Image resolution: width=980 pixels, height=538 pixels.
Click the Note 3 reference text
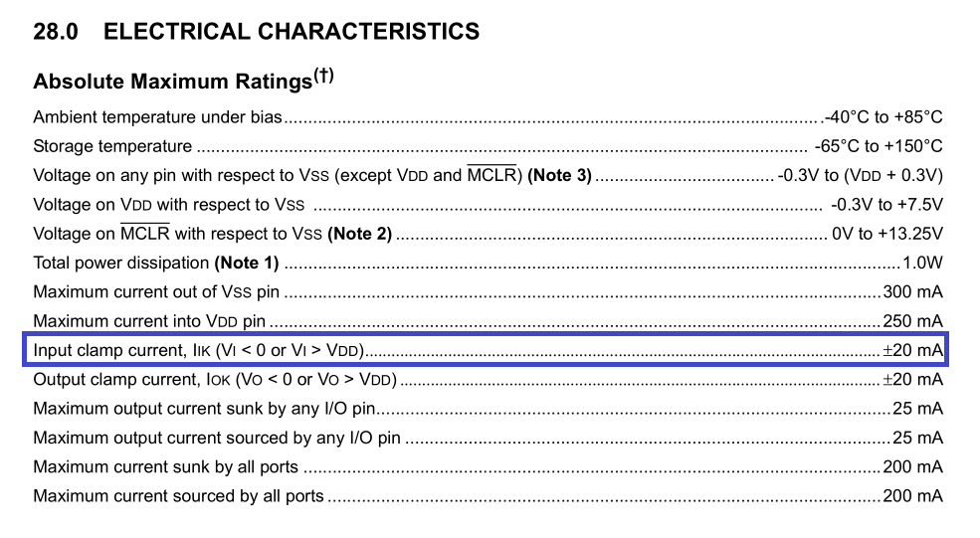click(559, 175)
